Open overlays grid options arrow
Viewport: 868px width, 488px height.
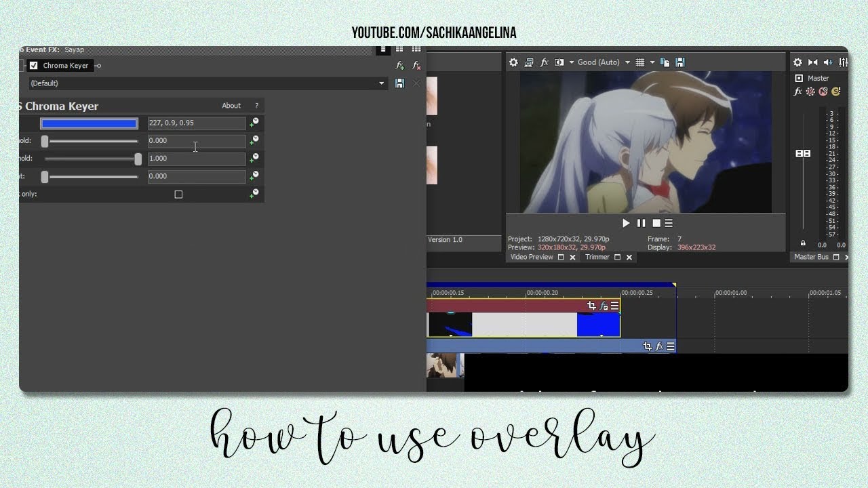(x=652, y=62)
